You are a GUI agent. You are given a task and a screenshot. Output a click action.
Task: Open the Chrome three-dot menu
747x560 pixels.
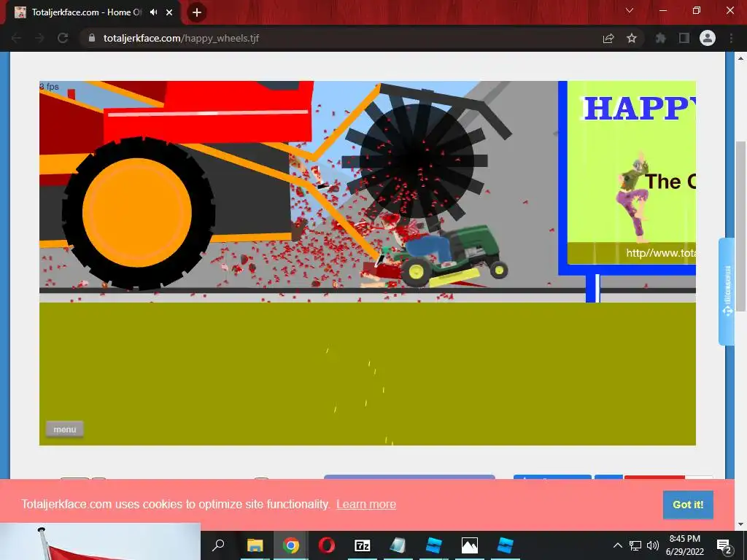pyautogui.click(x=731, y=38)
